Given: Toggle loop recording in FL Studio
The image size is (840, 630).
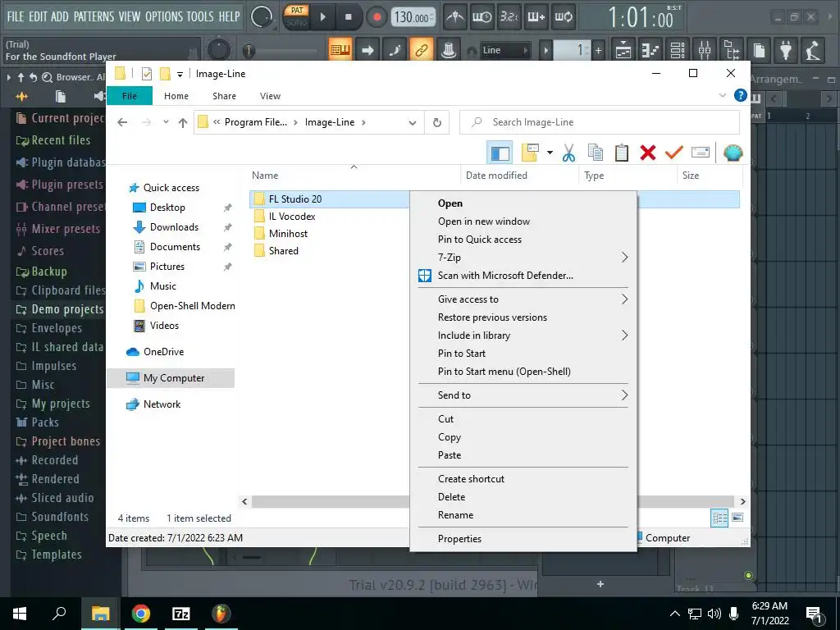Looking at the screenshot, I should [564, 17].
